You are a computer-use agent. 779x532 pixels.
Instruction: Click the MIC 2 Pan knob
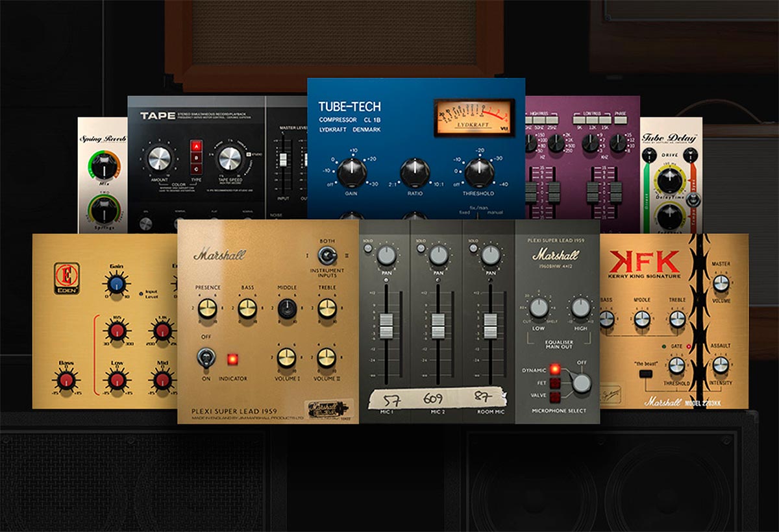438,256
